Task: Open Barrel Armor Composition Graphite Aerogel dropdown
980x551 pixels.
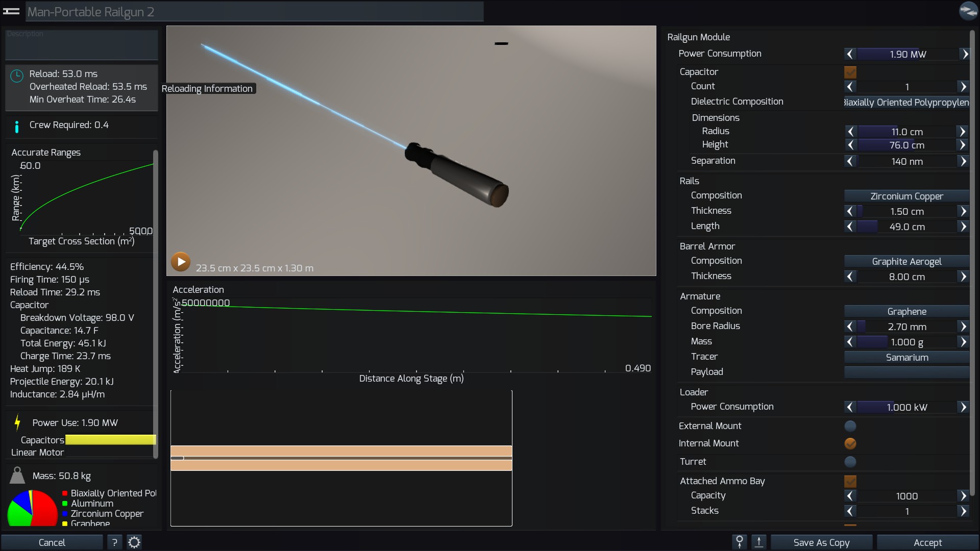Action: point(906,261)
